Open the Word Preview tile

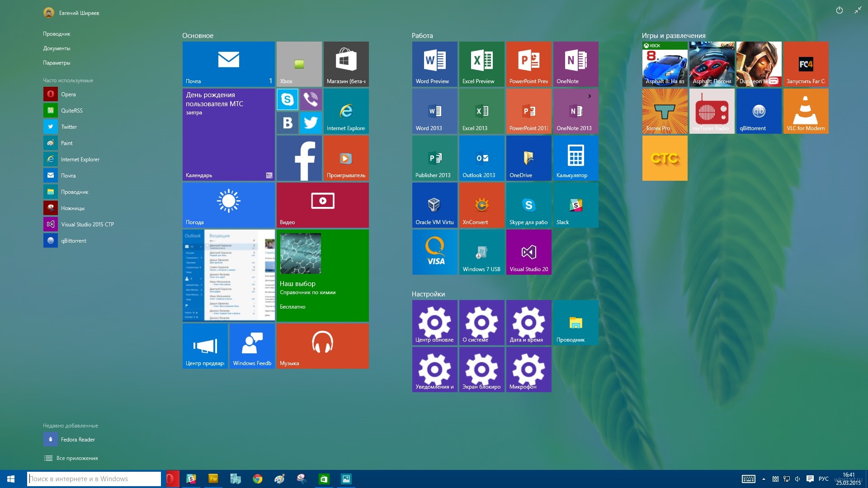click(x=434, y=64)
